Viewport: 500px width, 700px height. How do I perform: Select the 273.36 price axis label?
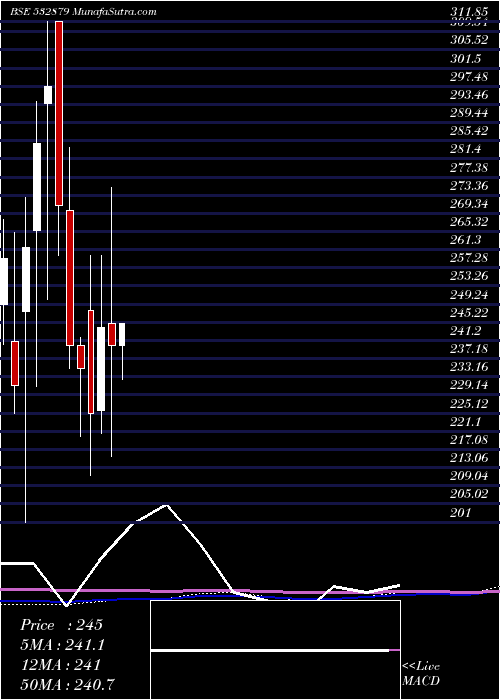pos(468,186)
